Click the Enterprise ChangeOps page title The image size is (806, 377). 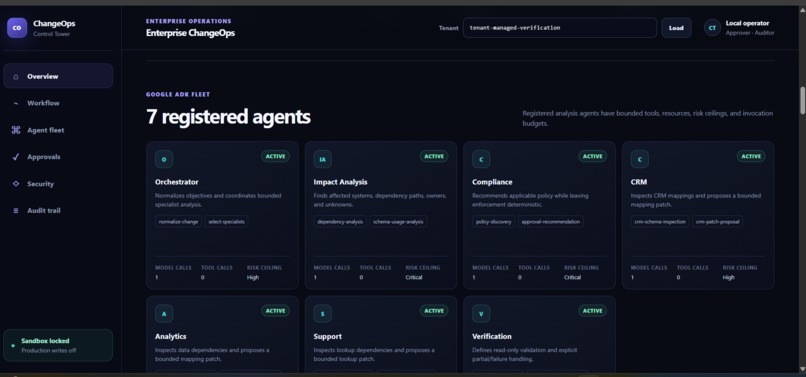190,33
